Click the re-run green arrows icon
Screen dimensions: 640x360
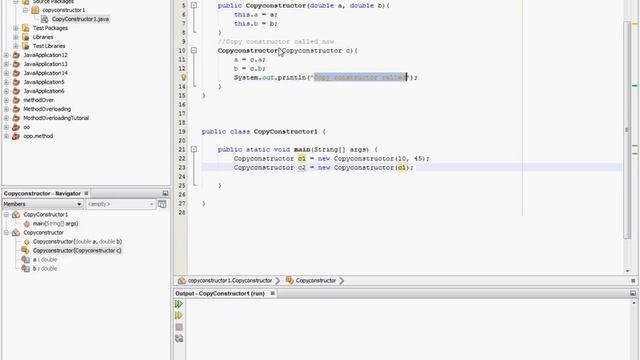point(179,304)
